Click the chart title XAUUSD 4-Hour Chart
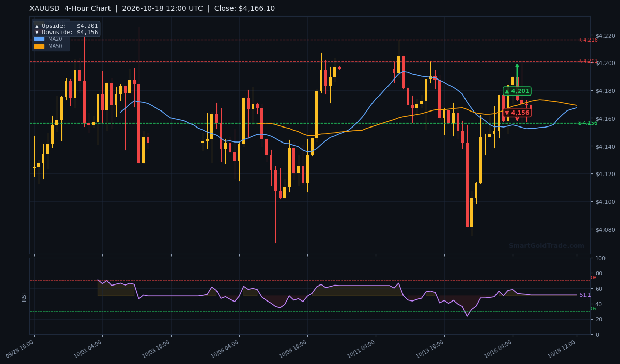Screen dimensions: 620x364 click(x=70, y=9)
